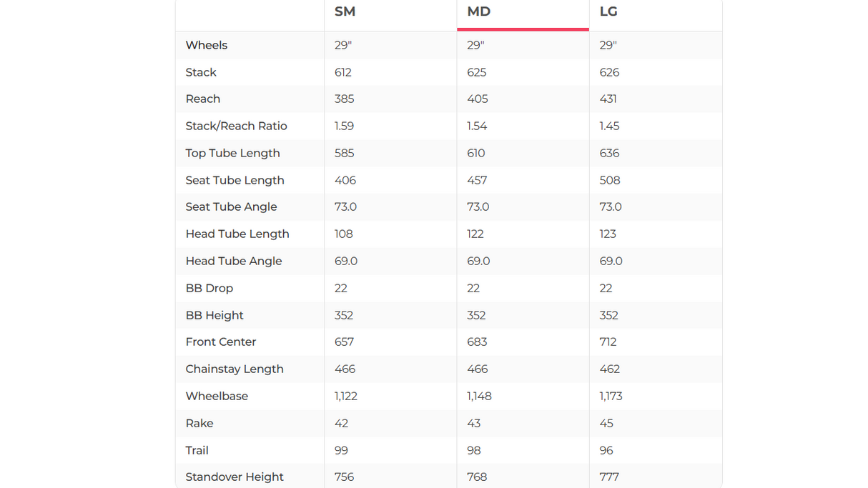Click the MD Head Tube Length 122

[x=475, y=234]
